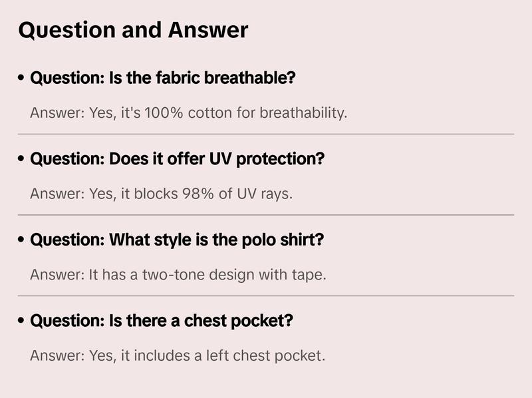Click the bullet beside the polo shirt style question
Screen dimensions: 532x398
[22, 240]
